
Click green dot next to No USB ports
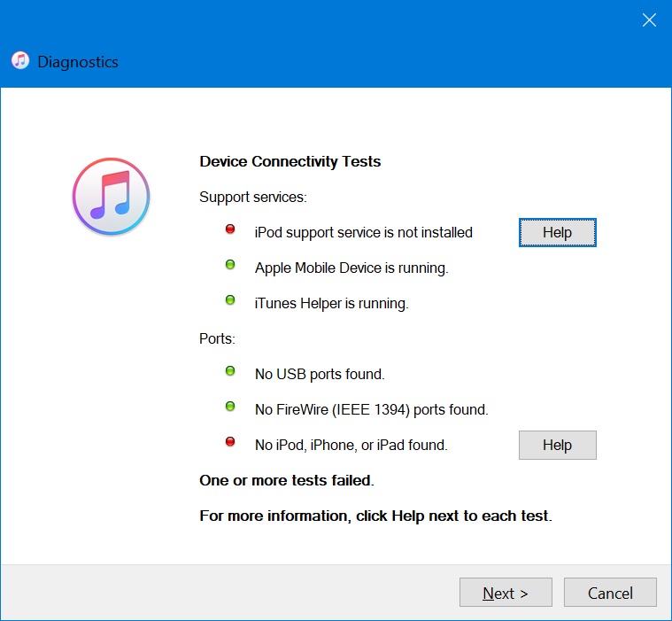point(230,371)
